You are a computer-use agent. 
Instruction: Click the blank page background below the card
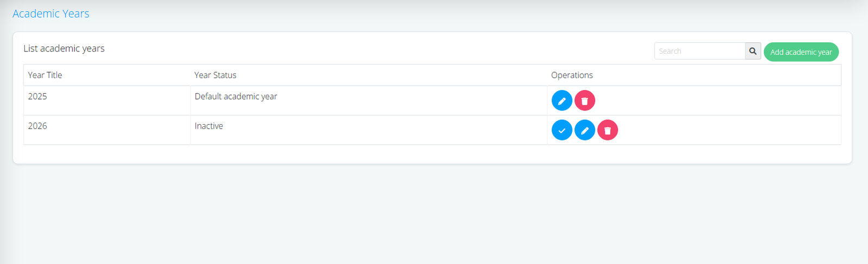[x=434, y=217]
